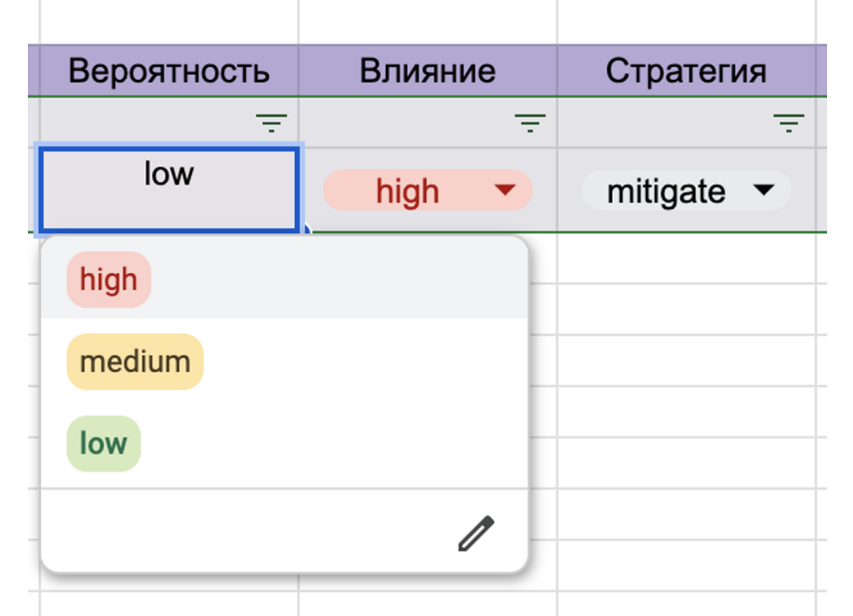Click the selected cell containing "low"
The height and width of the screenshot is (616, 853).
168,189
